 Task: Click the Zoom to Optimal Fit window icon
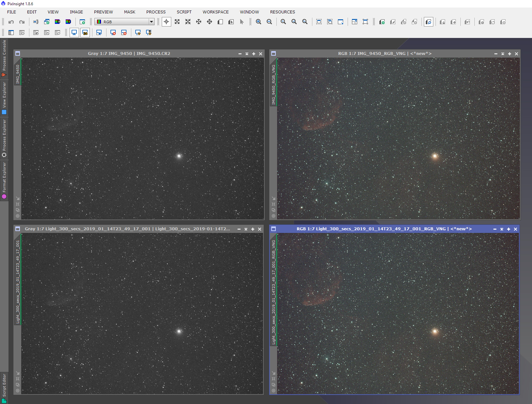[355, 22]
